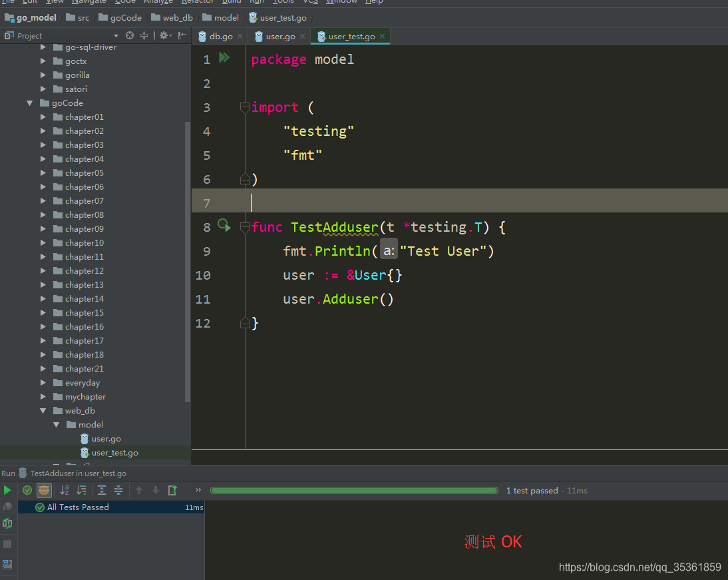Open Export Test Results icon
This screenshot has height=580, width=728.
coord(172,490)
